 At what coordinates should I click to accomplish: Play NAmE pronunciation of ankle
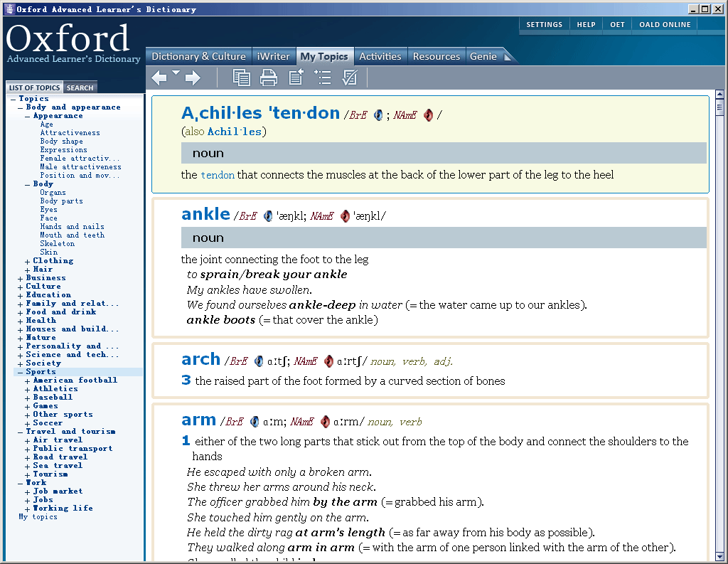pyautogui.click(x=345, y=216)
